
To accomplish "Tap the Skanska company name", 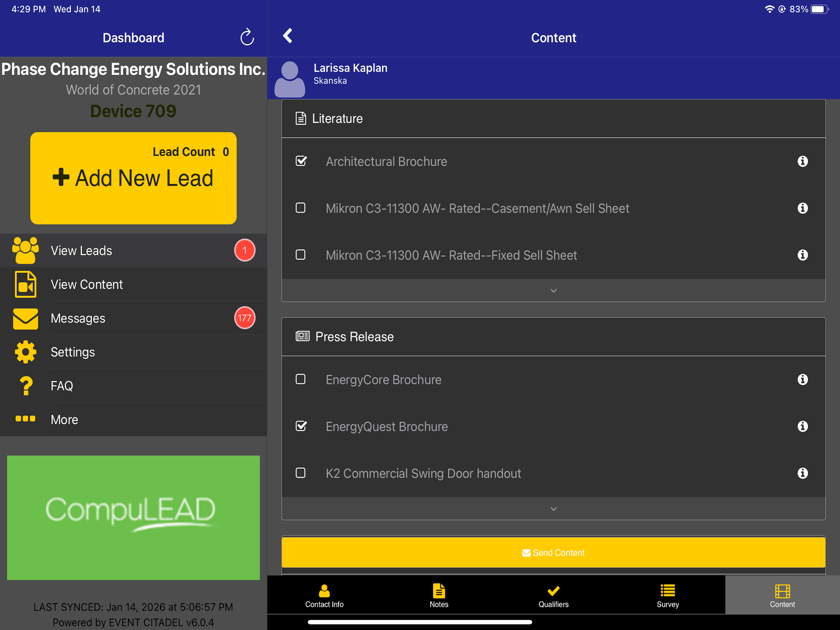I will 330,81.
